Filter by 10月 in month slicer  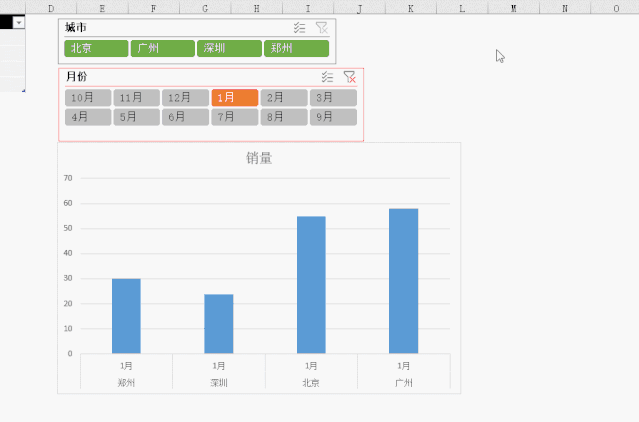point(87,98)
